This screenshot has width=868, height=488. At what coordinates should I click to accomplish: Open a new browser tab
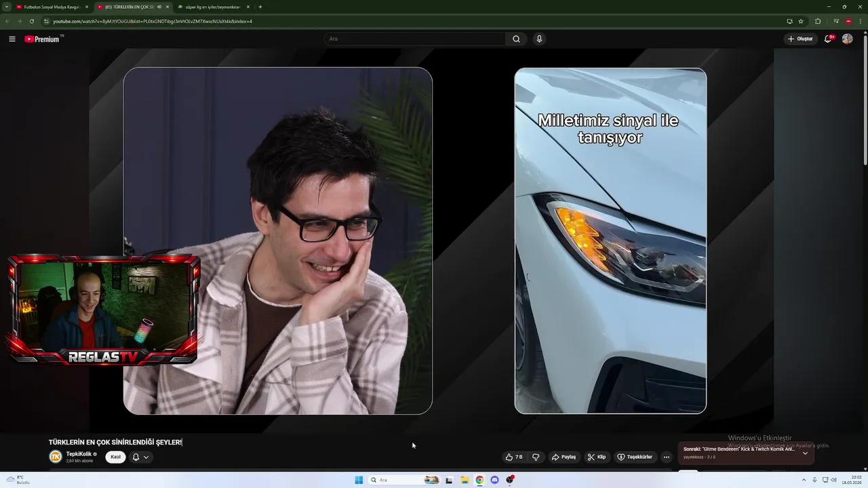click(260, 7)
